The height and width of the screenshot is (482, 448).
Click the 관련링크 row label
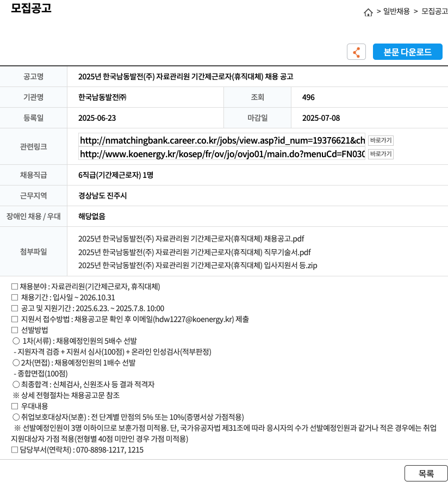[x=34, y=147]
